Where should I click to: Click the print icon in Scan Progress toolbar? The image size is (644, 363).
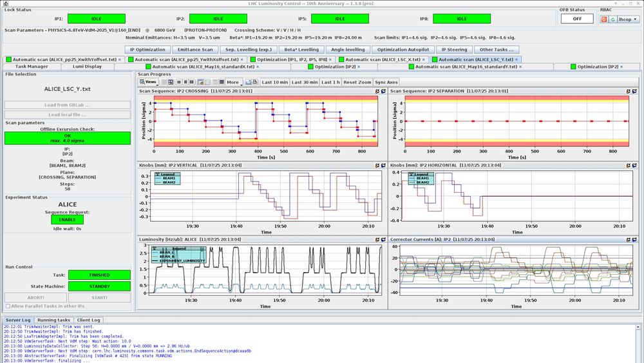point(254,83)
